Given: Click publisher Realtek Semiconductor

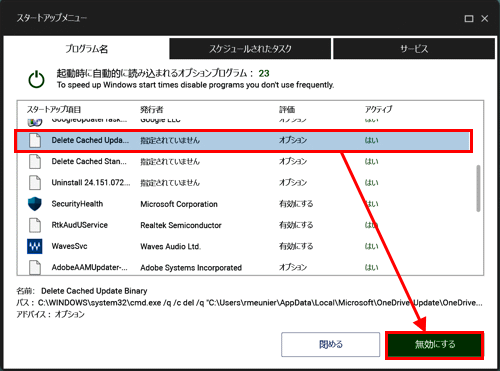Looking at the screenshot, I should coord(181,225).
